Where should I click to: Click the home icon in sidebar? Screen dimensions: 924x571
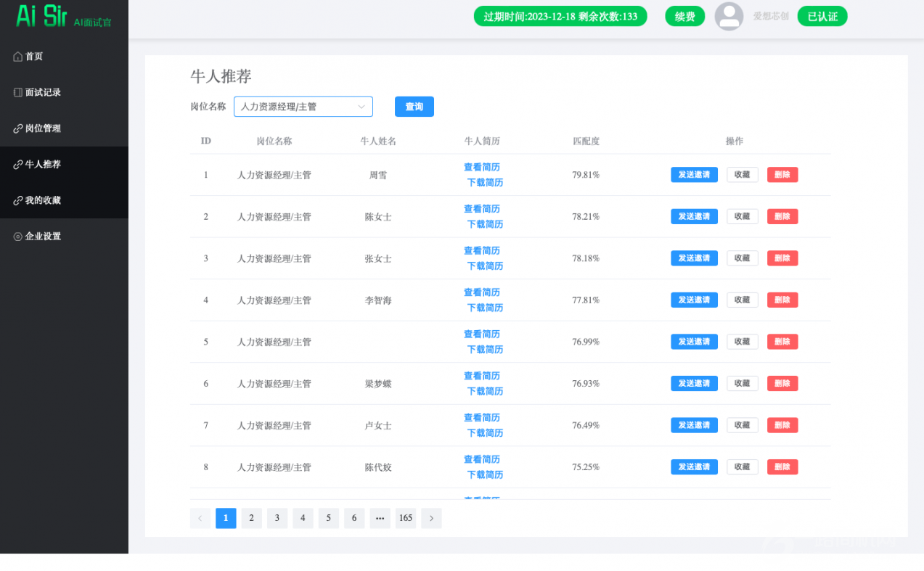pos(18,57)
